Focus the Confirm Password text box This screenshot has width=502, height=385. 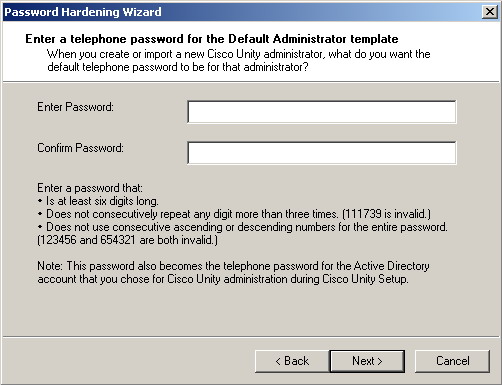[322, 153]
